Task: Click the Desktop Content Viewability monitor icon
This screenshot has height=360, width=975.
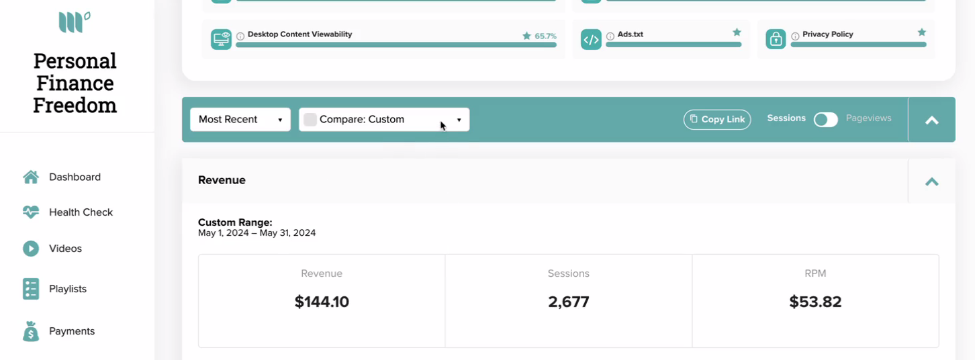Action: [x=221, y=39]
